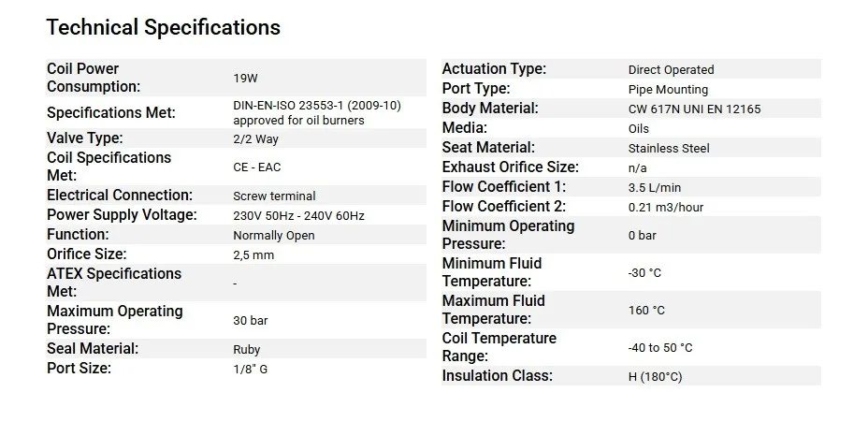Click the 230V 50Hz - 240V 60Hz value
The image size is (868, 436).
pyautogui.click(x=298, y=216)
